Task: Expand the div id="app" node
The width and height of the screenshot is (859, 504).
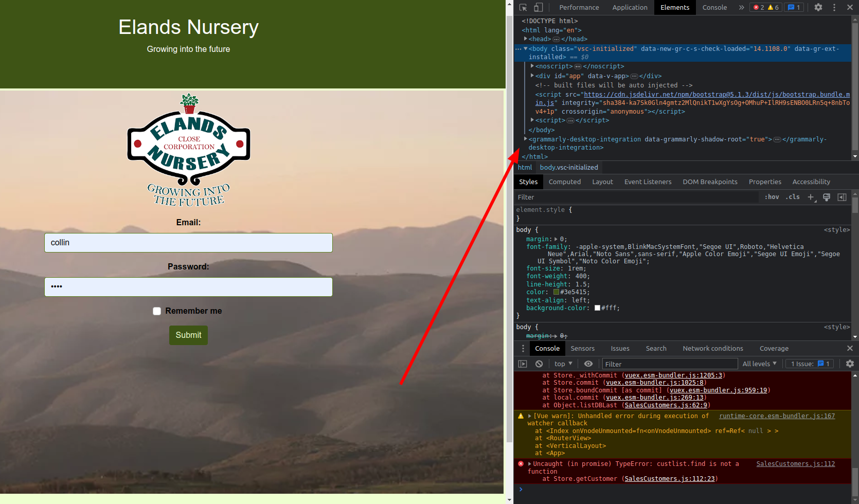Action: click(532, 76)
